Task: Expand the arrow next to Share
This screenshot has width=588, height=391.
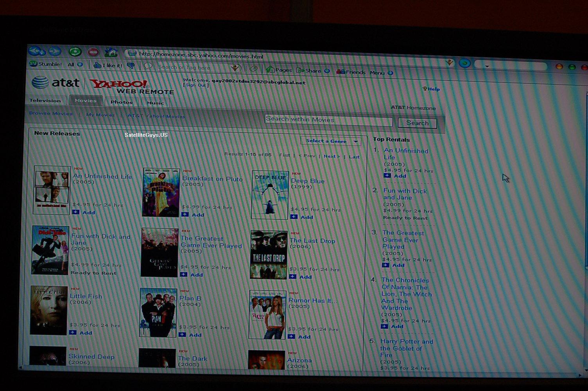Action: click(327, 71)
